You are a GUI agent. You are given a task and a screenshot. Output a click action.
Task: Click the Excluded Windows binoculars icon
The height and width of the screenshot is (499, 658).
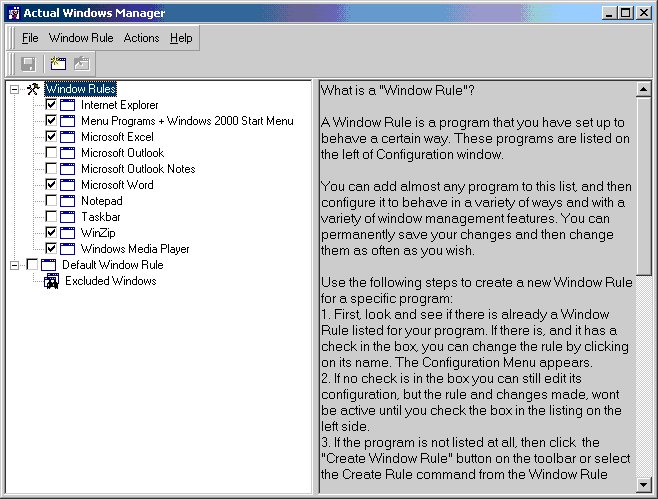point(52,281)
